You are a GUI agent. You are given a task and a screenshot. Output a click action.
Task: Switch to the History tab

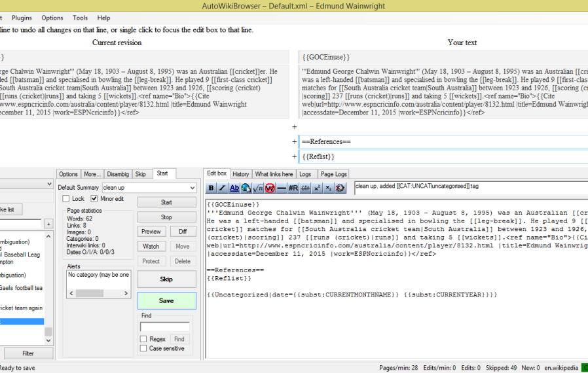click(241, 174)
